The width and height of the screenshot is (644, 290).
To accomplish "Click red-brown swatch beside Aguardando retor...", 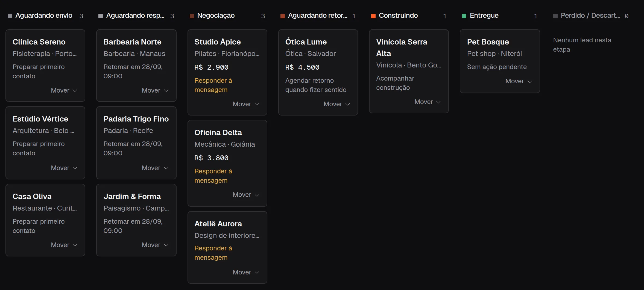I will click(283, 16).
